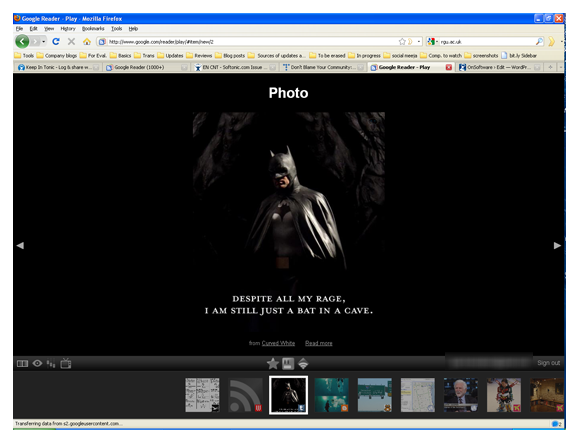Open the History menu
This screenshot has width=587, height=446.
click(68, 28)
